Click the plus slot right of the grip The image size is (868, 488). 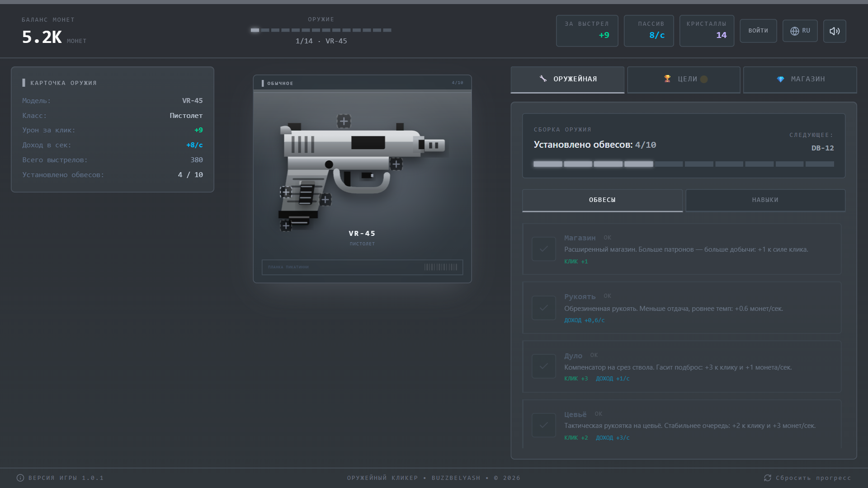tap(325, 199)
